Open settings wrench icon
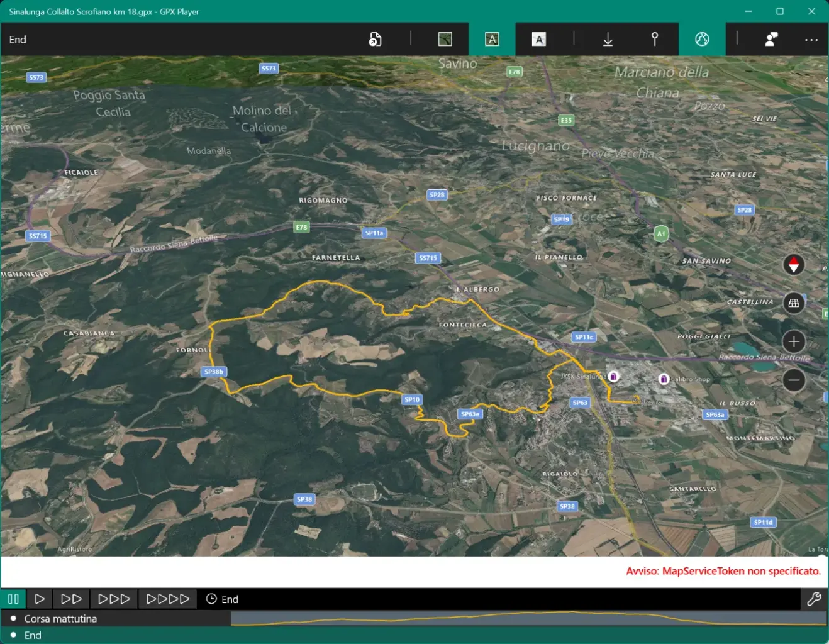Image resolution: width=829 pixels, height=644 pixels. click(814, 599)
